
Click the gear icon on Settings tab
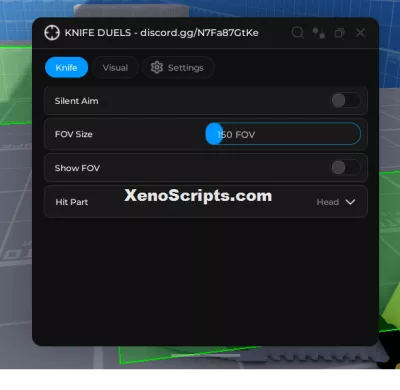157,68
